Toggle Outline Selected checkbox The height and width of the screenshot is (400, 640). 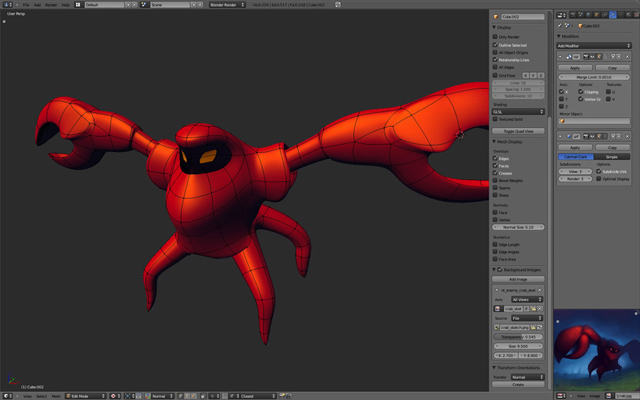tap(497, 45)
